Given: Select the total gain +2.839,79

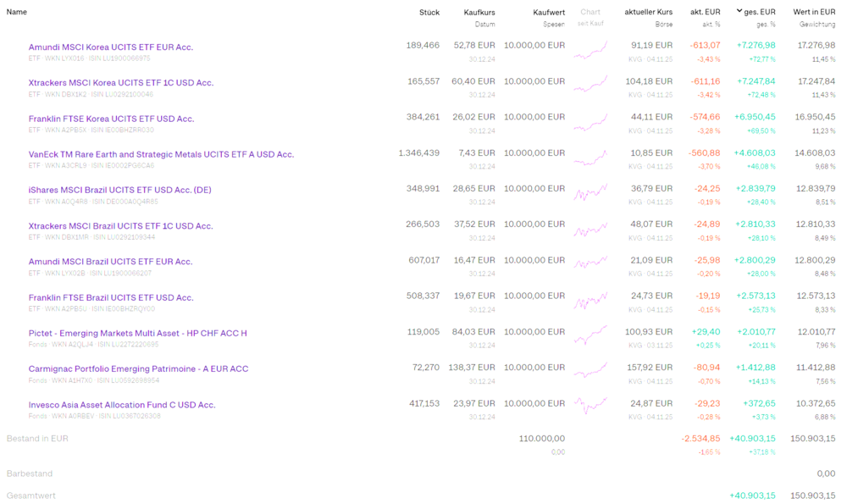Looking at the screenshot, I should pyautogui.click(x=756, y=189).
